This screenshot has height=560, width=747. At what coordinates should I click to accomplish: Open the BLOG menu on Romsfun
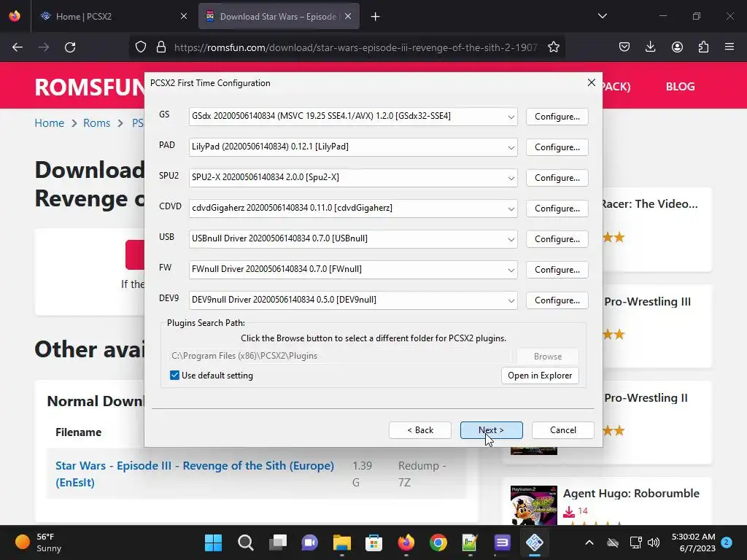click(680, 87)
